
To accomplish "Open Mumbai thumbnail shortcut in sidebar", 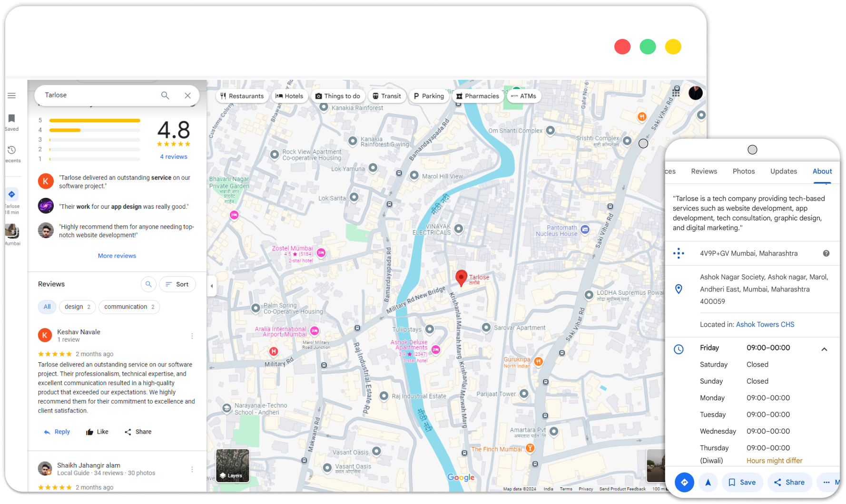I will 12,231.
